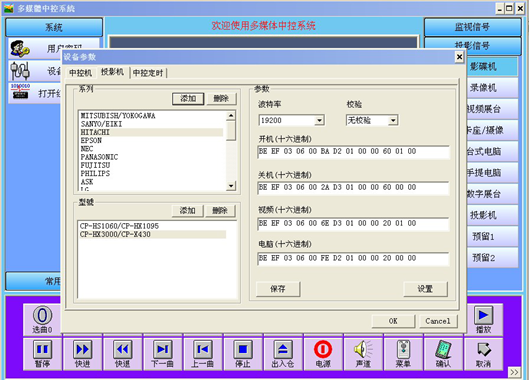
Task: Click the confirm (确认) icon
Action: (x=443, y=349)
